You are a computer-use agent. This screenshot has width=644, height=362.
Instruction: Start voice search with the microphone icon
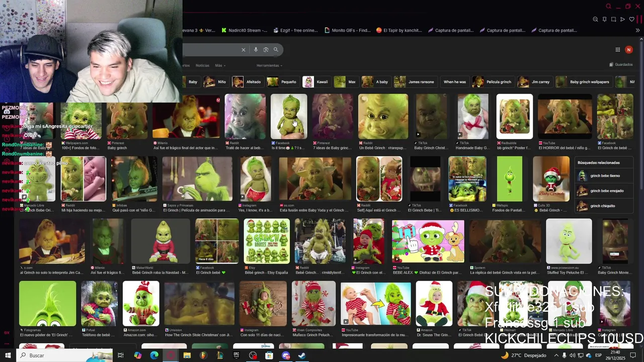(256, 50)
